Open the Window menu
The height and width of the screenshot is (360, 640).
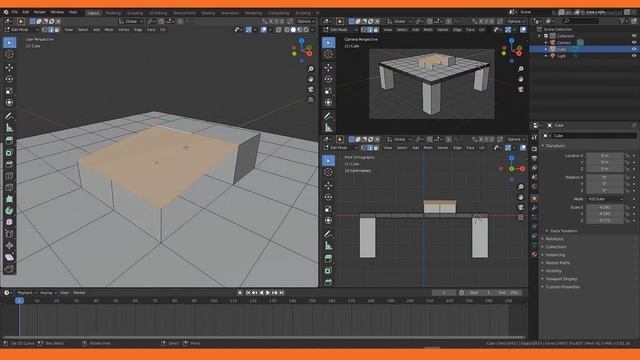(57, 12)
